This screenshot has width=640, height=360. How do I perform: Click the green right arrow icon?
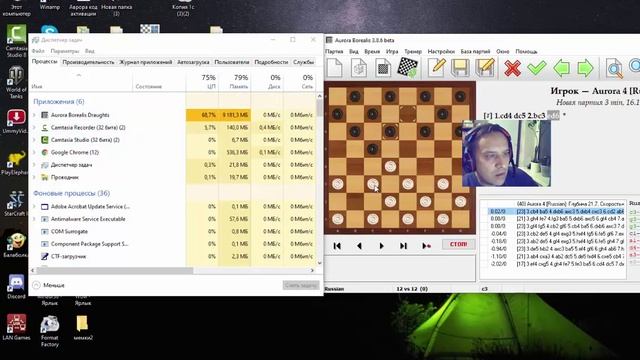point(585,68)
